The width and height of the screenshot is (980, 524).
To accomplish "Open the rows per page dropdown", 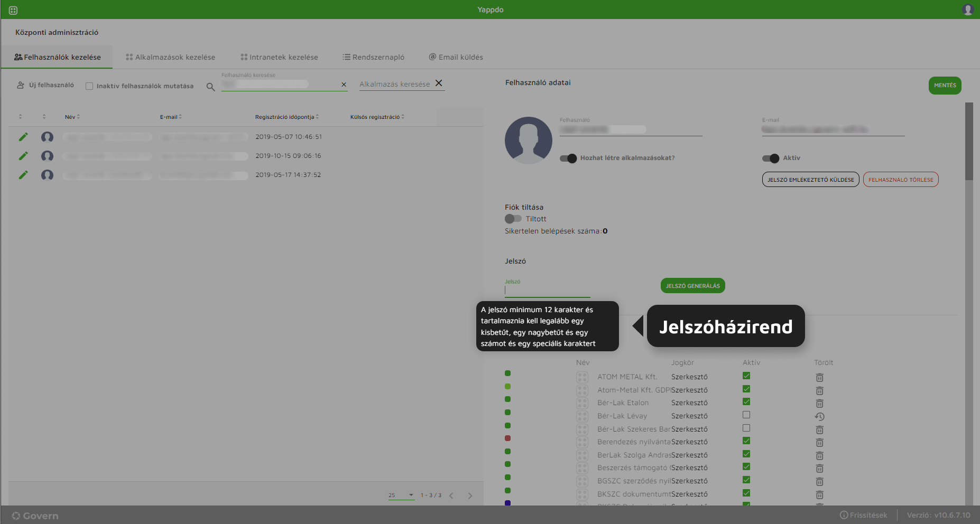I will point(401,495).
